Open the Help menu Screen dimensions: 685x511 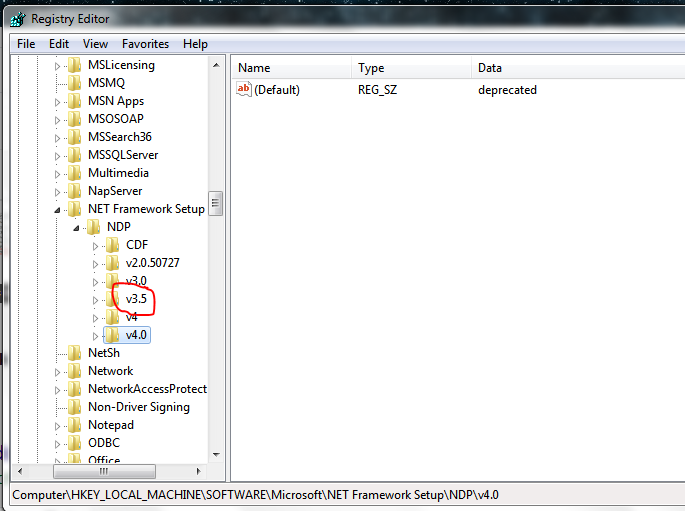tap(195, 44)
